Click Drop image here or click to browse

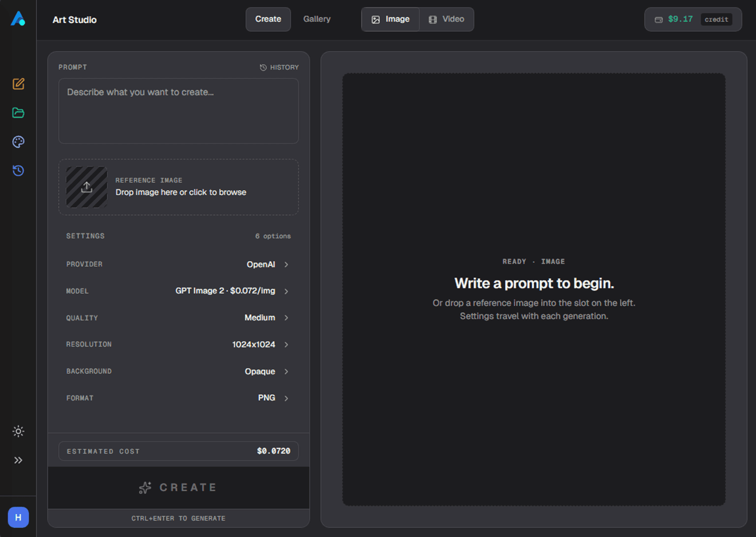181,192
